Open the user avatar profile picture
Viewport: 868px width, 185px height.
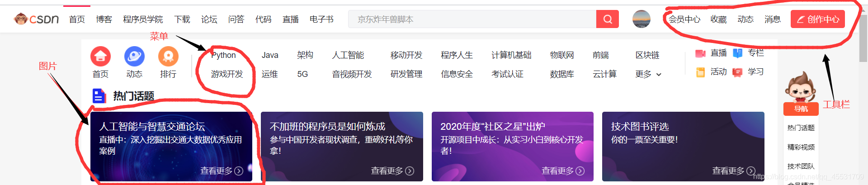[641, 19]
